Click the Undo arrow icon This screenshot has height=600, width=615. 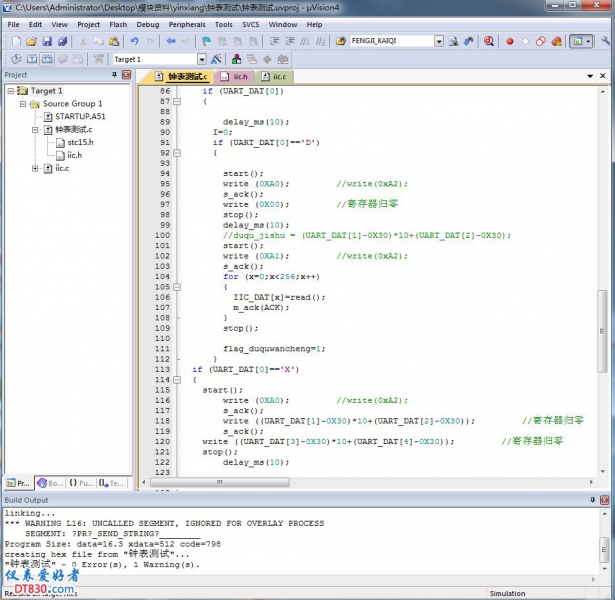pyautogui.click(x=135, y=42)
